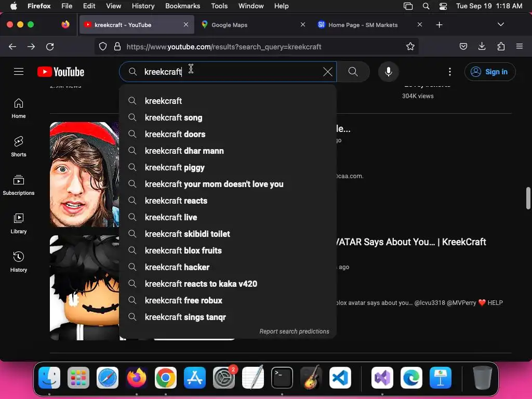Open Shorts in the YouTube sidebar
This screenshot has width=532, height=399.
point(19,147)
